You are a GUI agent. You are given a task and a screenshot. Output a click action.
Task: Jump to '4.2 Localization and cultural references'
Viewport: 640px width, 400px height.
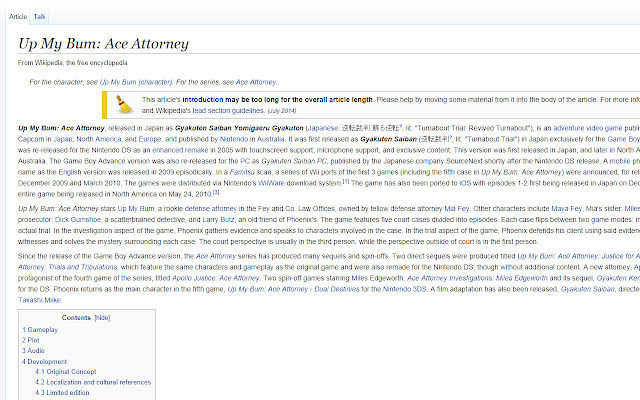click(93, 382)
